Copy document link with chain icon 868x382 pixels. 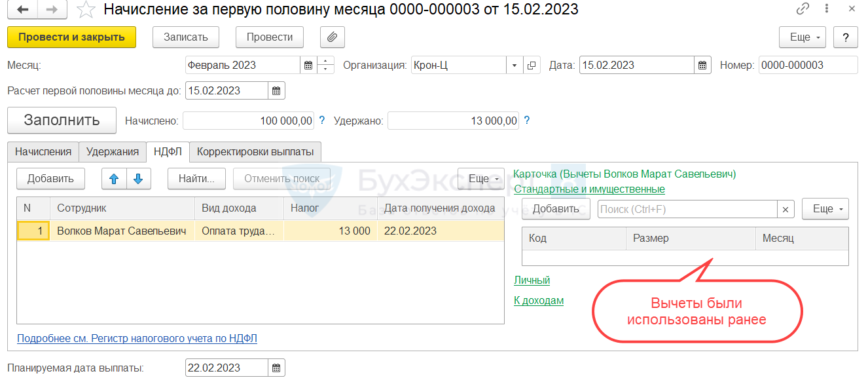click(x=803, y=10)
